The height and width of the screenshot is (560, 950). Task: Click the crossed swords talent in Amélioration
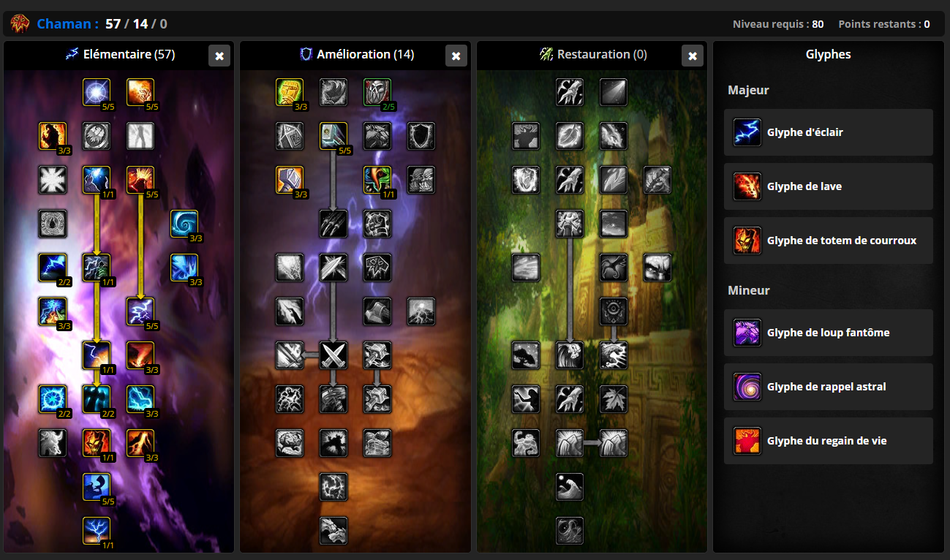[x=333, y=355]
